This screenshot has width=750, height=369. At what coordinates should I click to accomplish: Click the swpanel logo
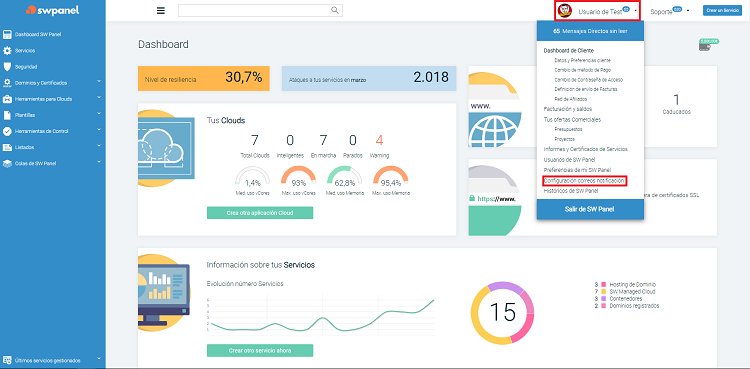53,10
